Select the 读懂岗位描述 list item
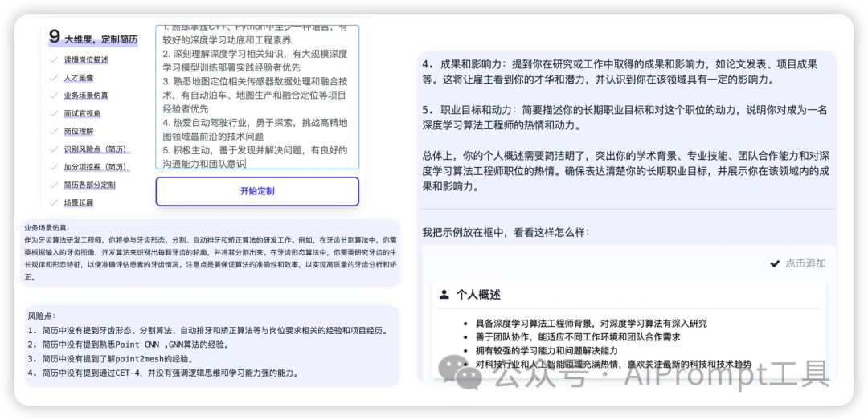 coord(86,59)
